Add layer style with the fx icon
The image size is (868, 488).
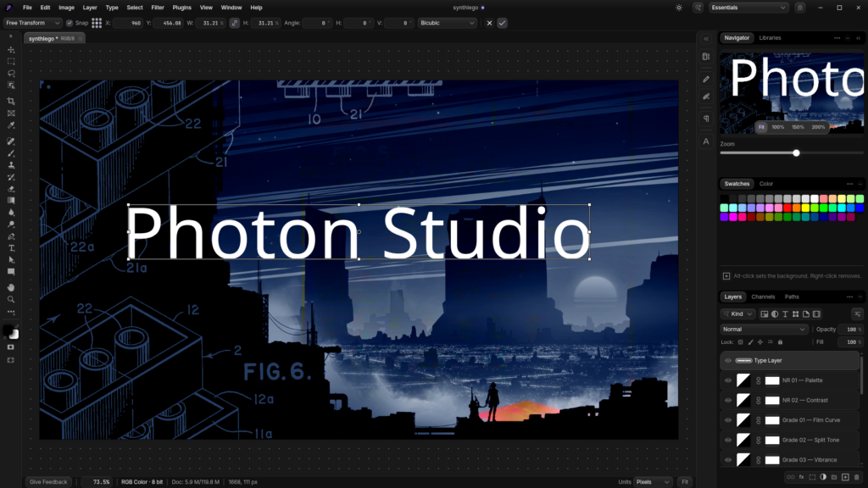[801, 477]
